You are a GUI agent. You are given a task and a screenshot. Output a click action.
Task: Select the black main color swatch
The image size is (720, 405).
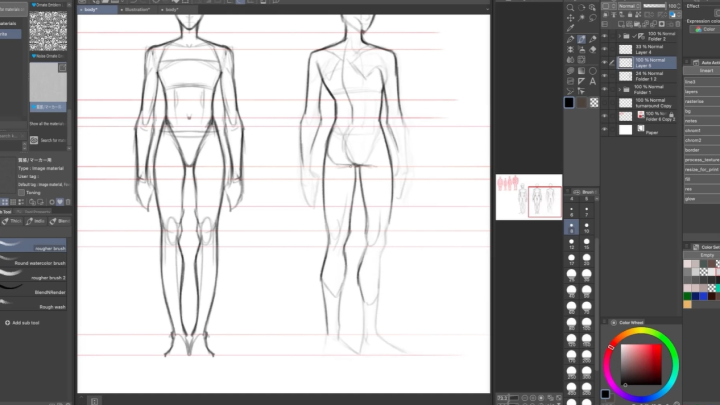(569, 102)
